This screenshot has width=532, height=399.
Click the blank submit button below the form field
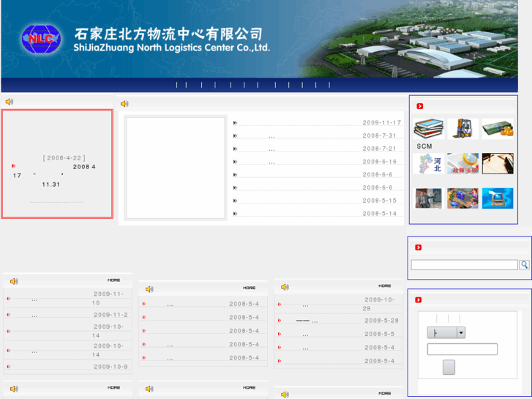[x=449, y=367]
